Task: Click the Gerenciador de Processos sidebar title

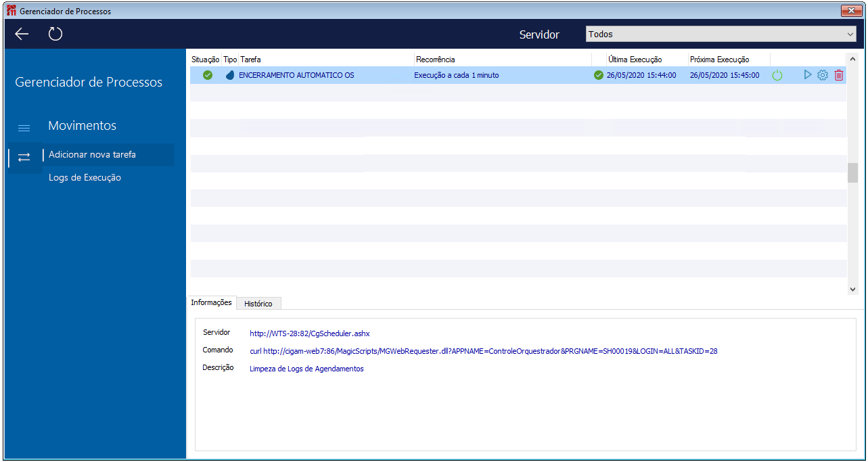Action: pos(89,83)
